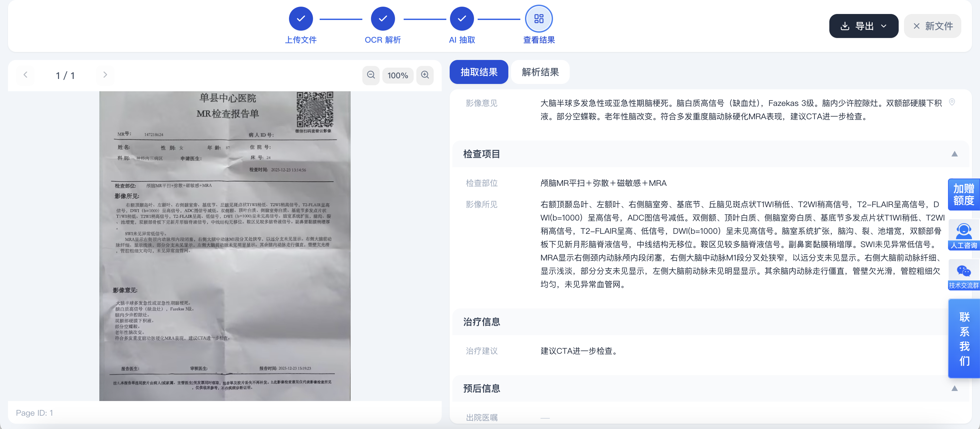Click value 建议CTA进一步检查。
Image resolution: width=980 pixels, height=429 pixels.
(580, 351)
